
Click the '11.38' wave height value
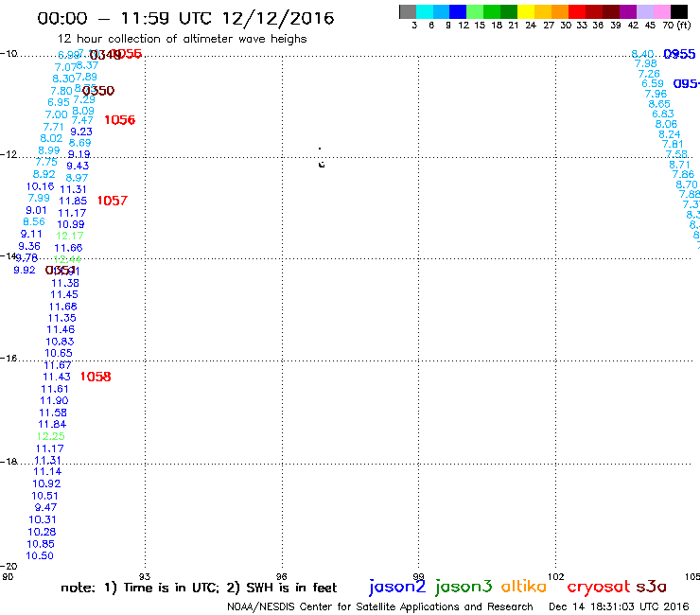click(x=65, y=283)
